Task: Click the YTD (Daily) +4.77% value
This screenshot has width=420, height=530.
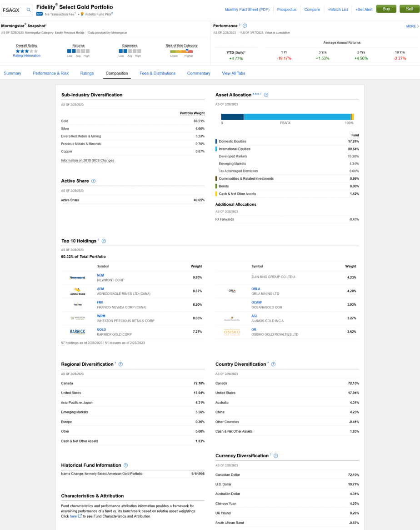Action: pyautogui.click(x=236, y=59)
